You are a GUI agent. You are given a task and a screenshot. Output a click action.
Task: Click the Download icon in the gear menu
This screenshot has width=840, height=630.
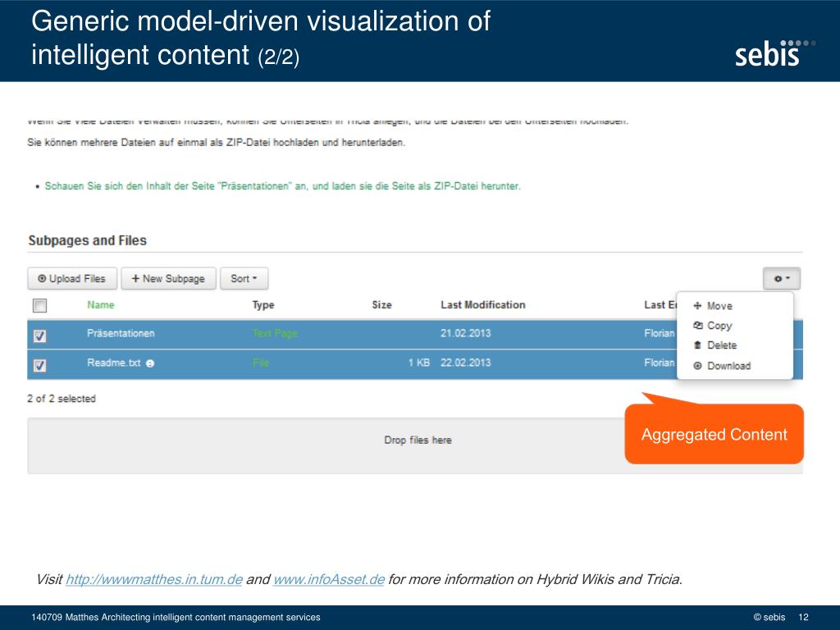point(698,366)
